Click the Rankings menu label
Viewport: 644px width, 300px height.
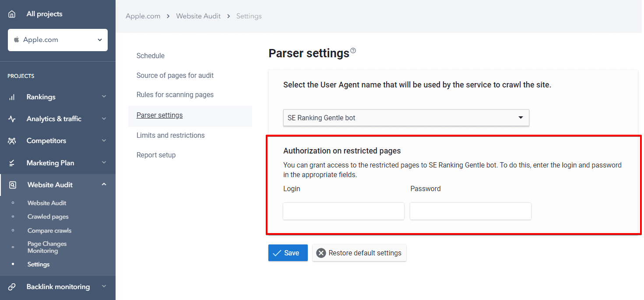[41, 97]
